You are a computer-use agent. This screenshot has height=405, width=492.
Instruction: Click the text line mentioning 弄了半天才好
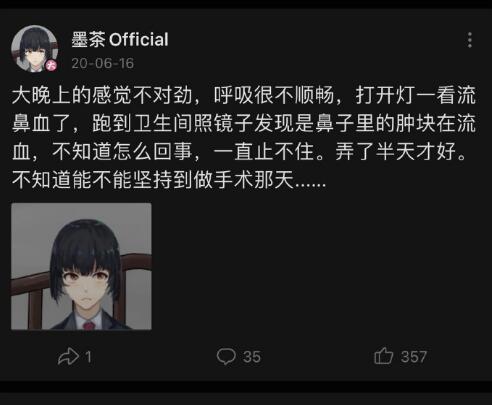point(239,152)
